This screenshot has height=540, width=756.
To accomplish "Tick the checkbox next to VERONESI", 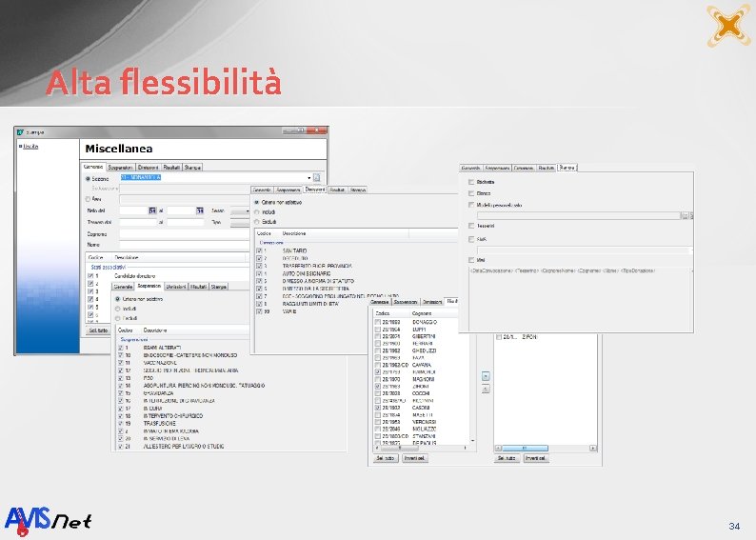I will click(x=377, y=422).
